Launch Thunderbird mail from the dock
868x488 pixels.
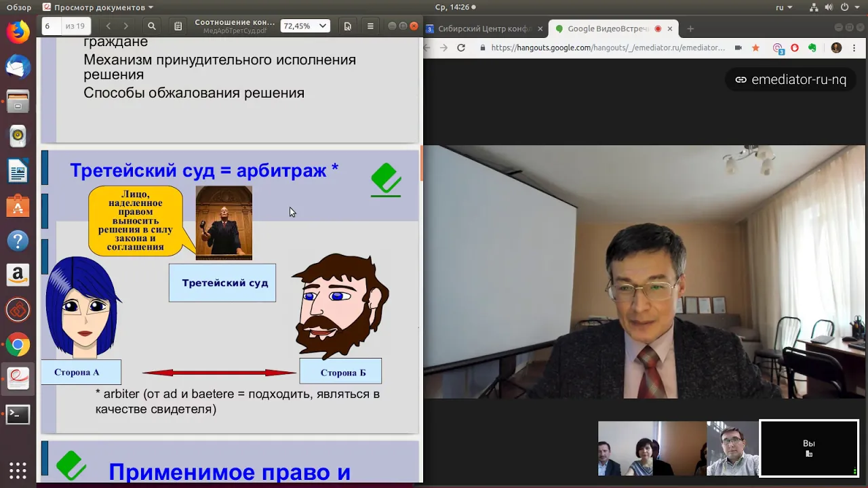tap(18, 66)
